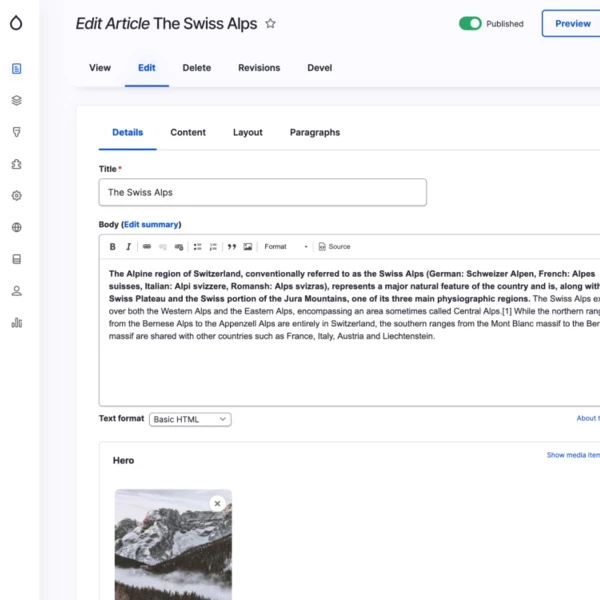Click the Drupal drop logo
The width and height of the screenshot is (600, 600).
[16, 23]
